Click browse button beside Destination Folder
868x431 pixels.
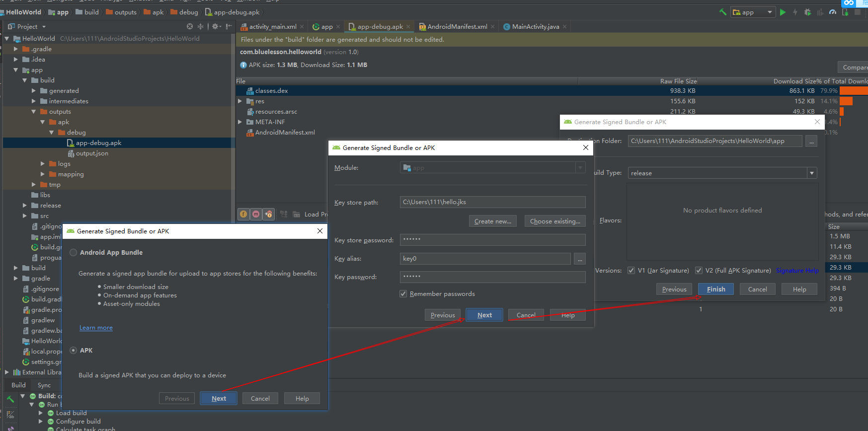pos(811,142)
